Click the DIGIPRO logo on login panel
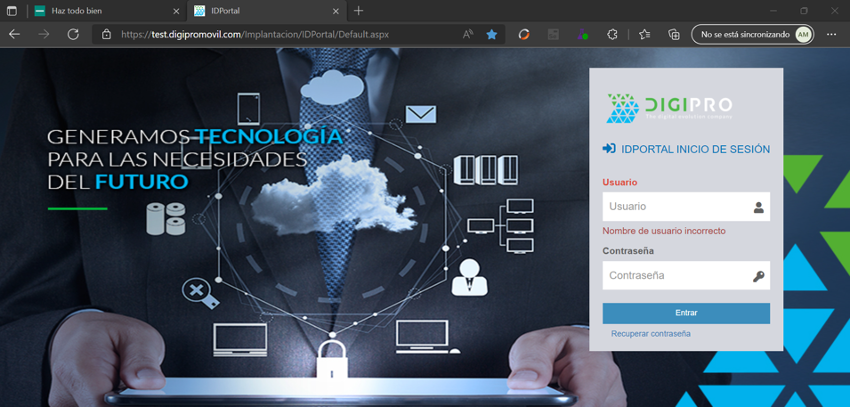Image resolution: width=850 pixels, height=408 pixels. point(670,107)
